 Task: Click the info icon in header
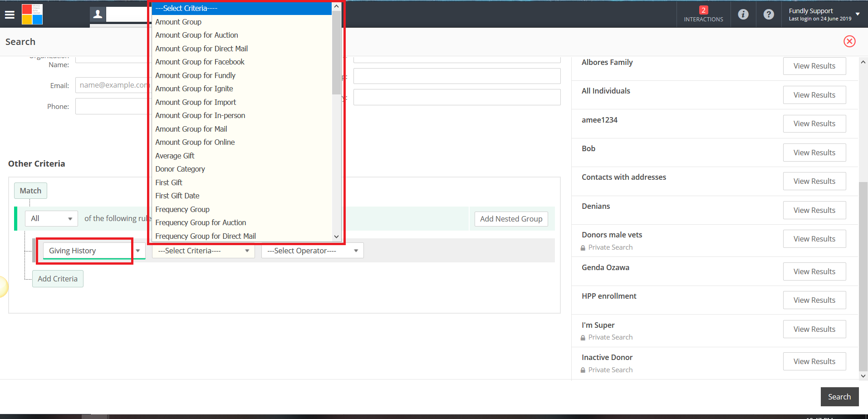click(743, 14)
